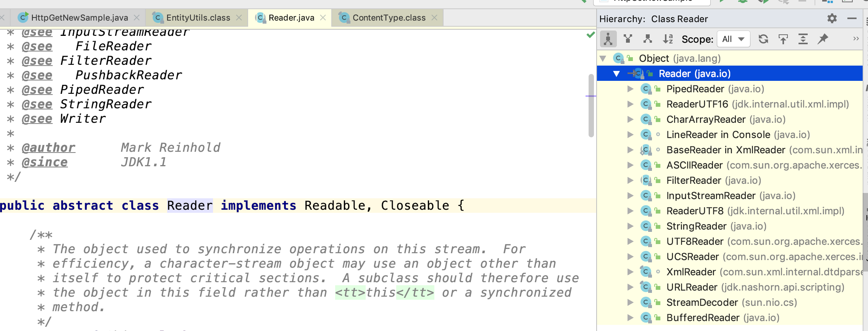
Task: Close the ContentType.class tab
Action: pyautogui.click(x=434, y=18)
